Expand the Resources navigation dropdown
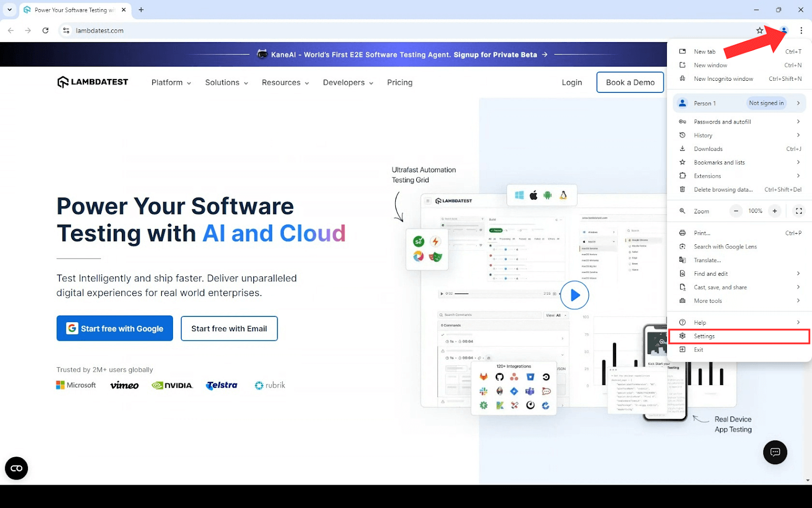Image resolution: width=812 pixels, height=508 pixels. click(x=285, y=82)
